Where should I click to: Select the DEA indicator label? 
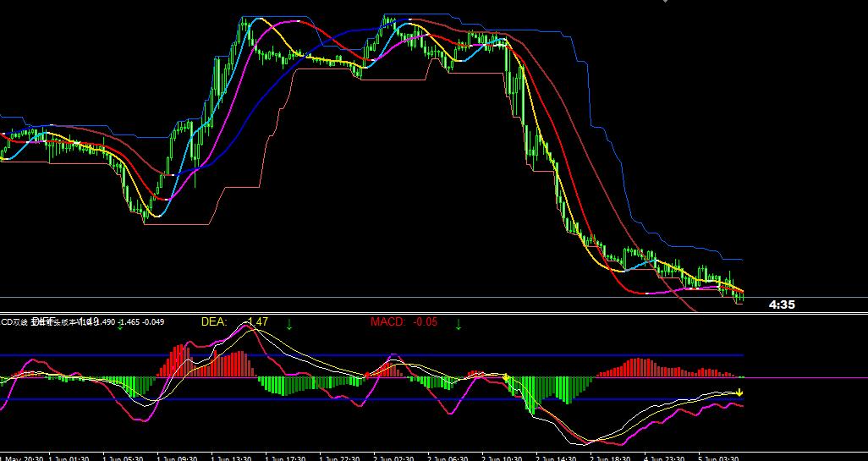point(214,322)
